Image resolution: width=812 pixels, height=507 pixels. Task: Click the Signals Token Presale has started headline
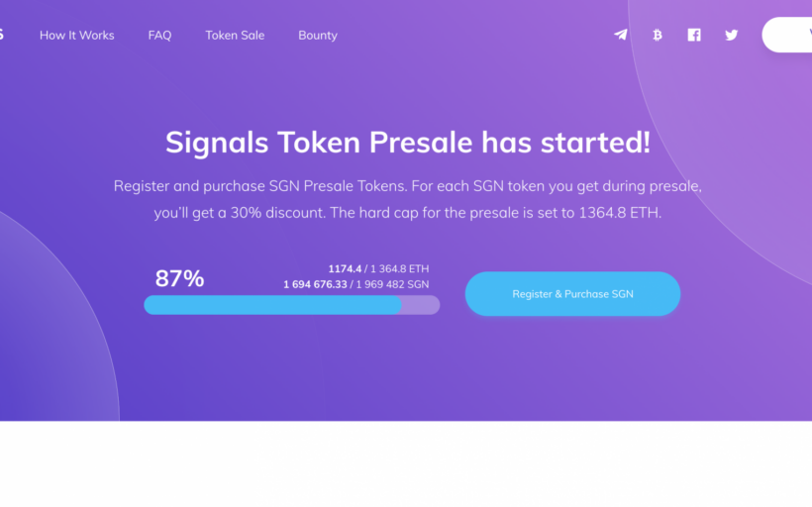pyautogui.click(x=408, y=142)
